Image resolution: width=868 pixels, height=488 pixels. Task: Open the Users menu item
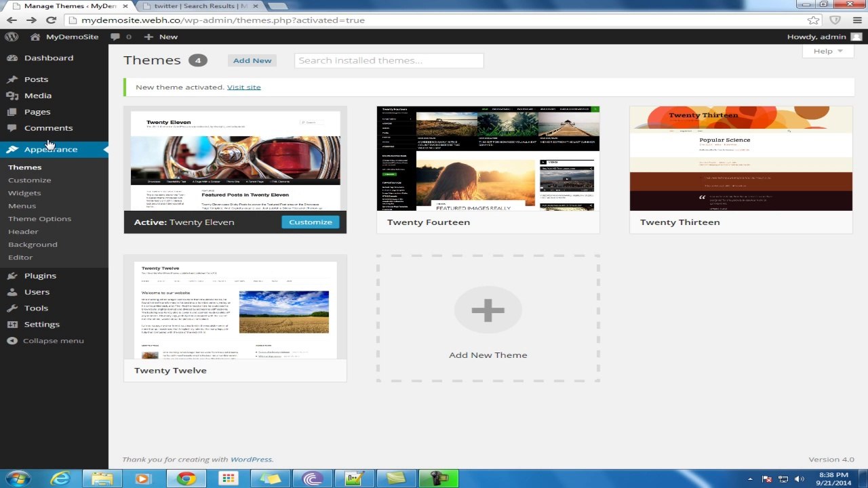[37, 292]
